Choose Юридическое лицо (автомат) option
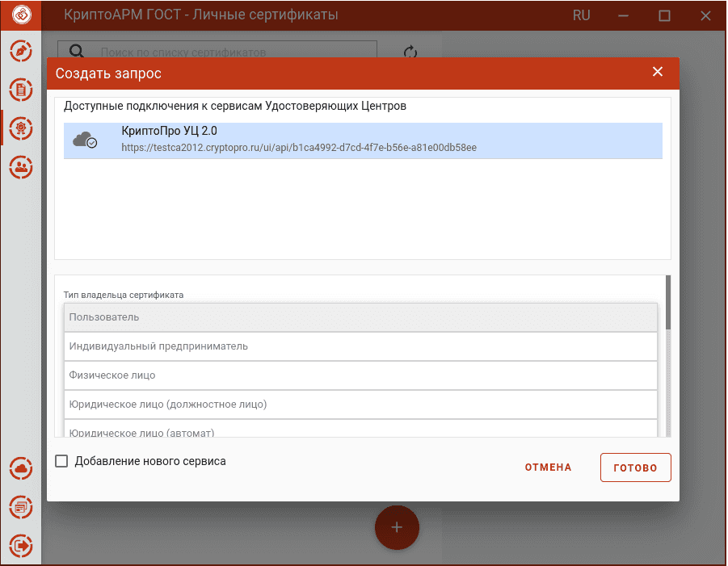Image resolution: width=728 pixels, height=566 pixels. pos(360,429)
